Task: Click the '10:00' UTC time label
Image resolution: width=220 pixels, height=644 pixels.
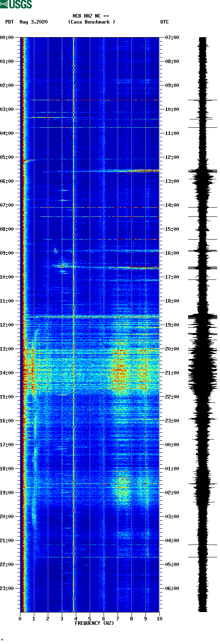Action: pyautogui.click(x=172, y=109)
